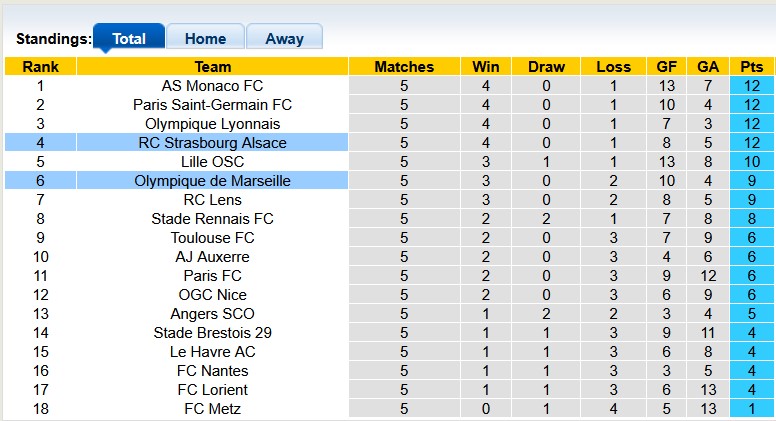The image size is (776, 421).
Task: Open Stade Brestois 29 team link
Action: (x=212, y=333)
